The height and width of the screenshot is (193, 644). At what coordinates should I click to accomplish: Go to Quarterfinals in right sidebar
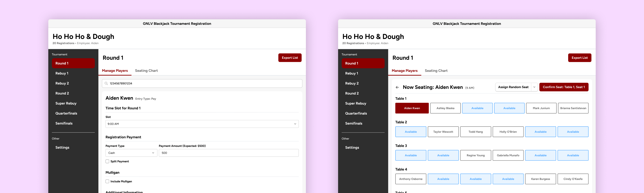[356, 113]
